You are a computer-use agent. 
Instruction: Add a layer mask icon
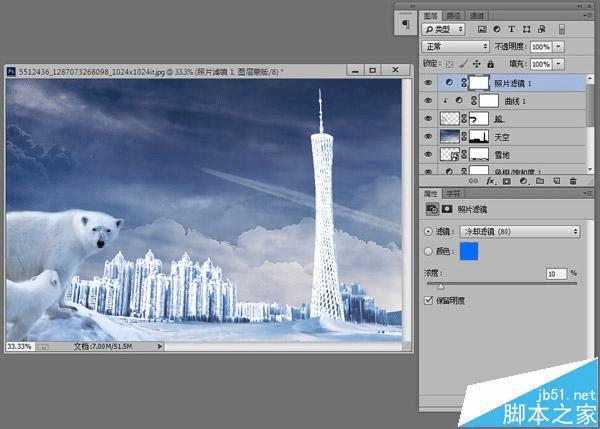point(507,181)
